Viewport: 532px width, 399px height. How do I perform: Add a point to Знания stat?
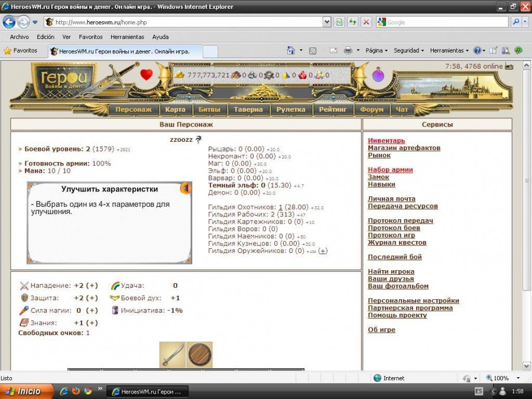[92, 323]
